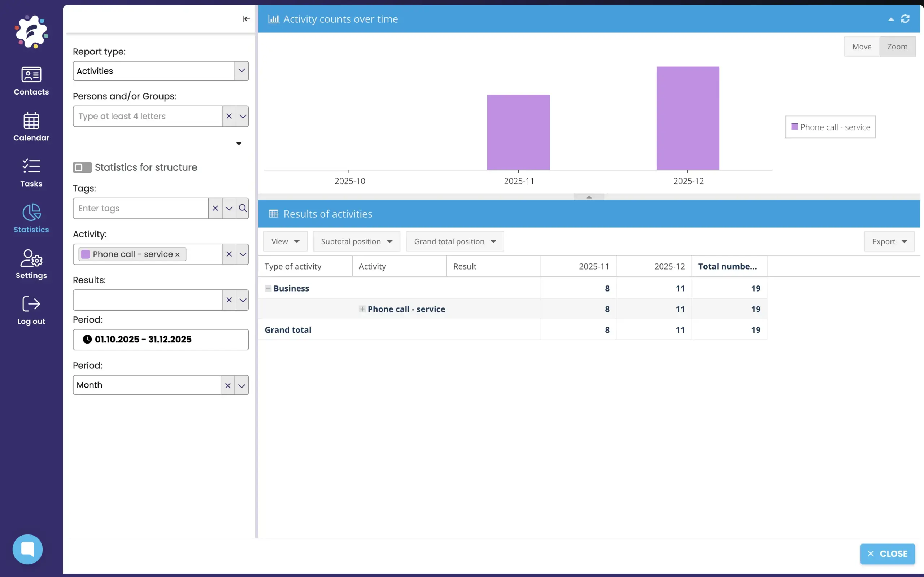Collapse the filter sidebar panel
Viewport: 924px width, 577px height.
(246, 19)
